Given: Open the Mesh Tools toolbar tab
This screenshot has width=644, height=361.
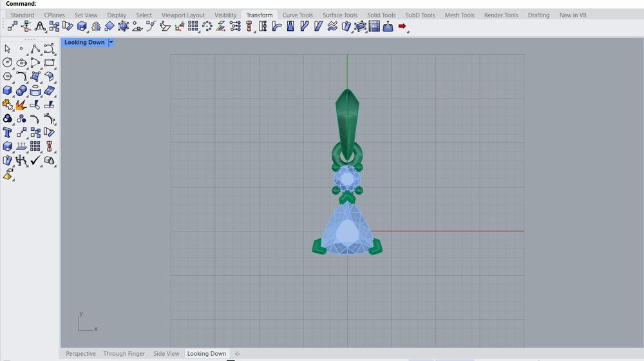Looking at the screenshot, I should click(x=459, y=15).
